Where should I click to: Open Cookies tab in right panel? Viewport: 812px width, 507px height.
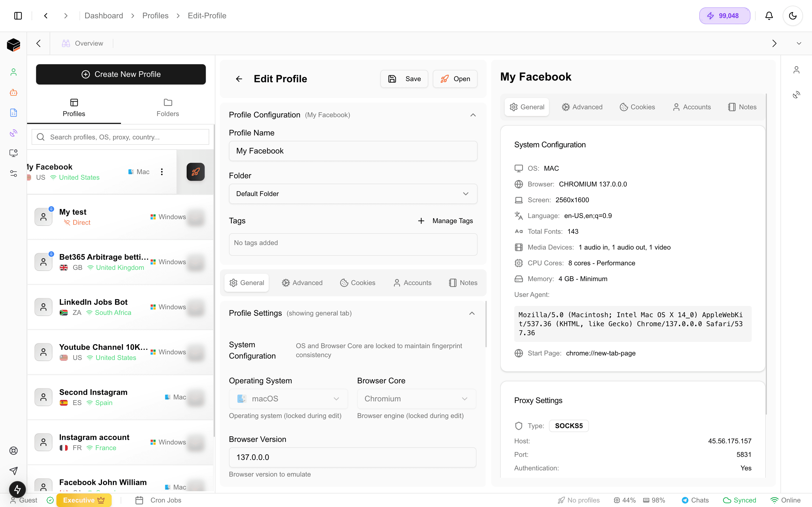coord(637,107)
